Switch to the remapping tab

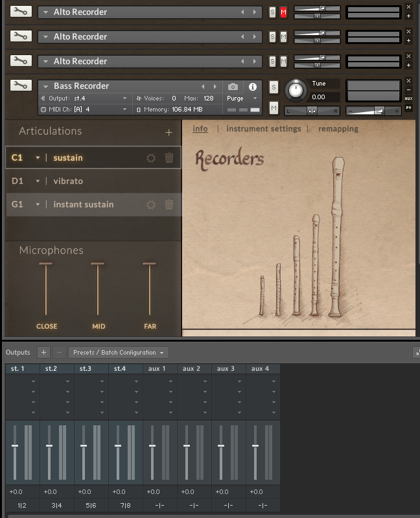click(x=338, y=129)
